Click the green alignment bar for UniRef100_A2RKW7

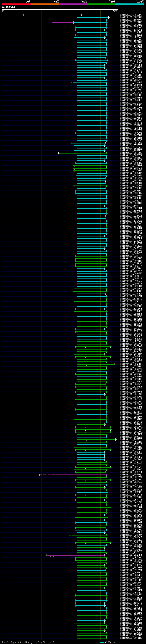(88, 535)
